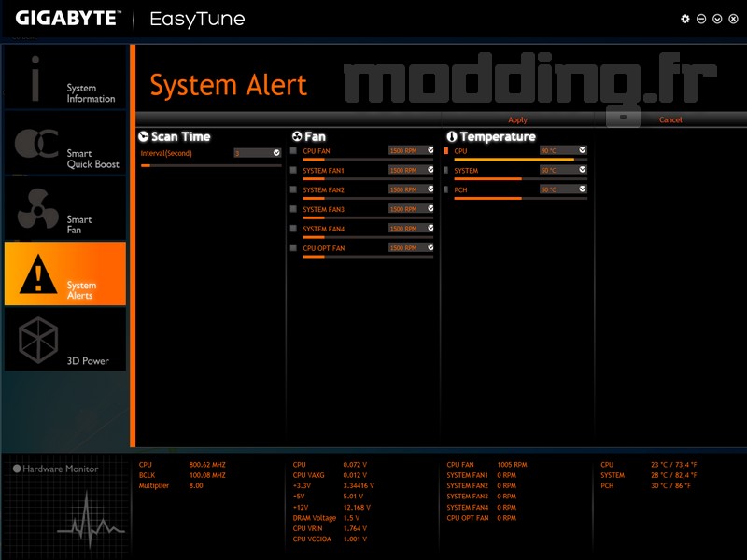The width and height of the screenshot is (747, 560).
Task: Tick the SYSTEM FAN1 alert checkbox
Action: [293, 170]
